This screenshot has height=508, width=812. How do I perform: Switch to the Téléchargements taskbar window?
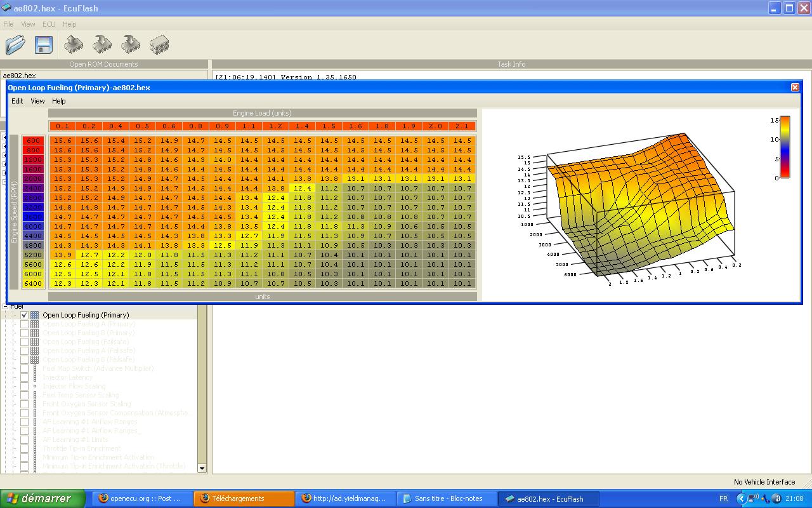pyautogui.click(x=244, y=498)
